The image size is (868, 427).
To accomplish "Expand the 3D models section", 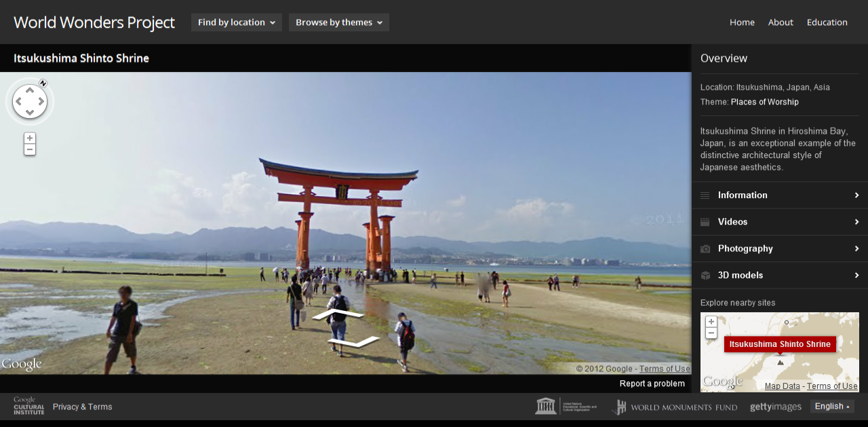I will [779, 276].
